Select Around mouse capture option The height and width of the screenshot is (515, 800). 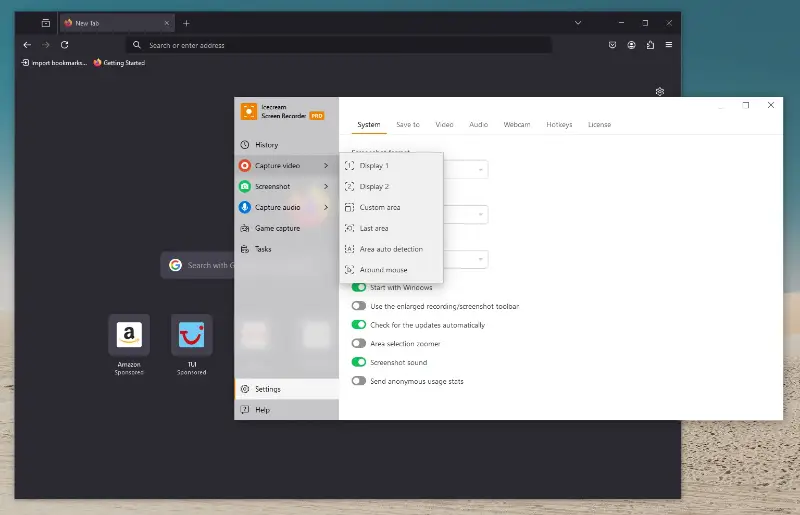[391, 269]
